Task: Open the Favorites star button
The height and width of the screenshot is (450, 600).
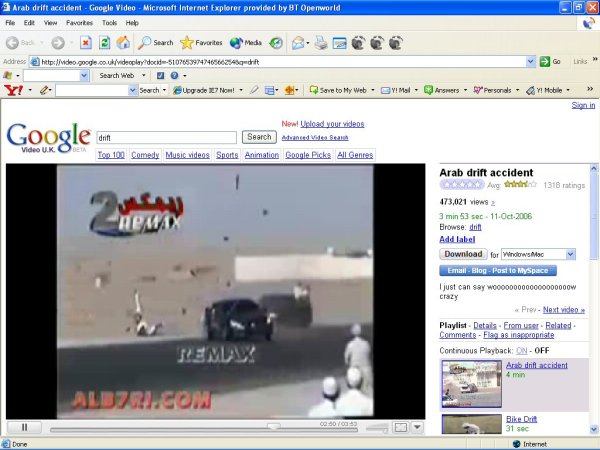Action: point(202,43)
